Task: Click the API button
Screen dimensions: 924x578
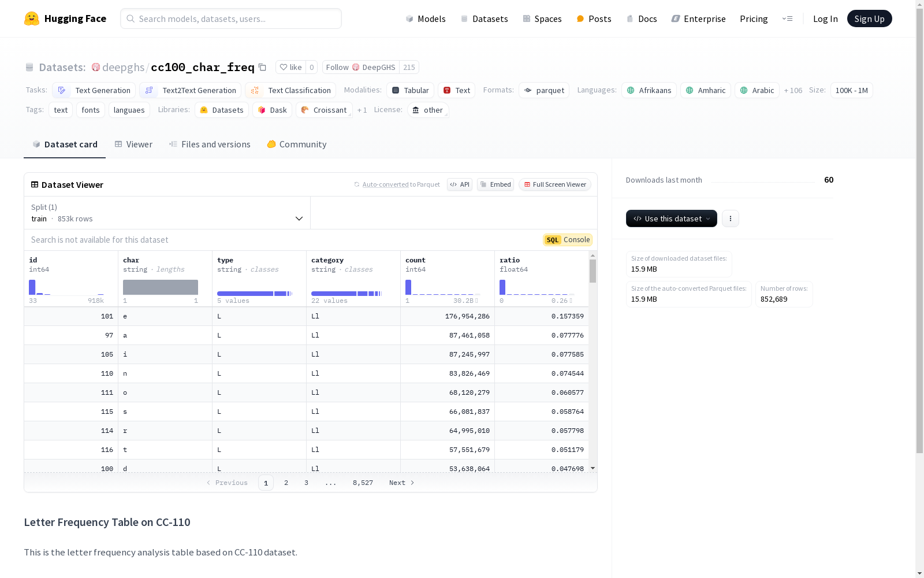Action: tap(460, 184)
